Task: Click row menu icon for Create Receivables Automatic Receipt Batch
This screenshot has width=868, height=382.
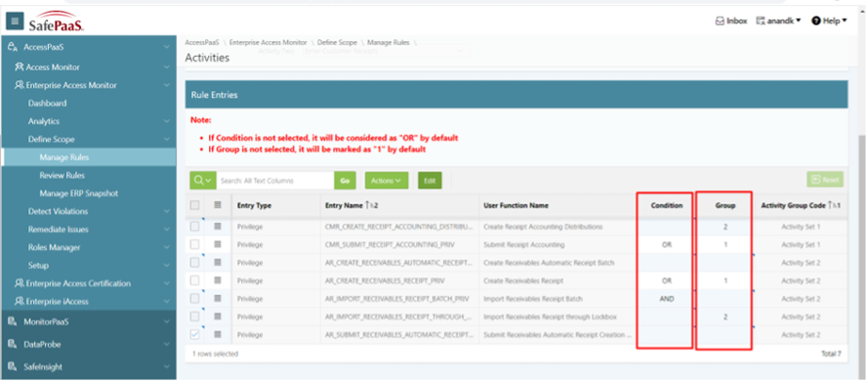Action: tap(218, 263)
